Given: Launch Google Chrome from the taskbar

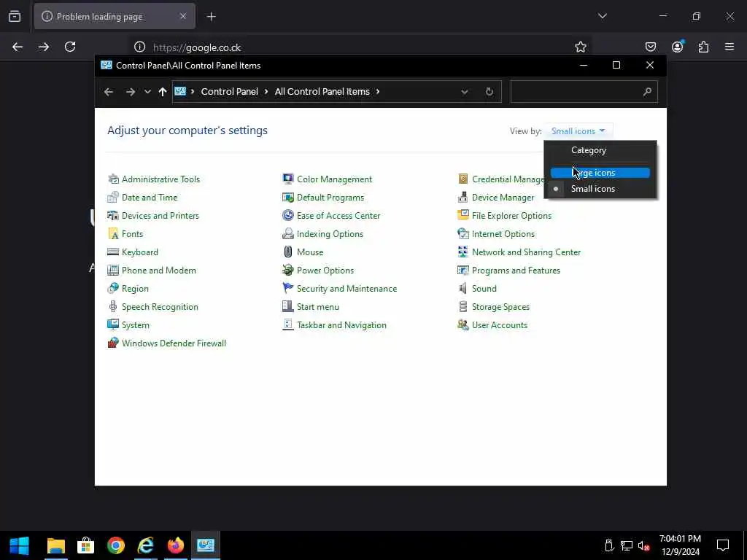Looking at the screenshot, I should pyautogui.click(x=116, y=545).
